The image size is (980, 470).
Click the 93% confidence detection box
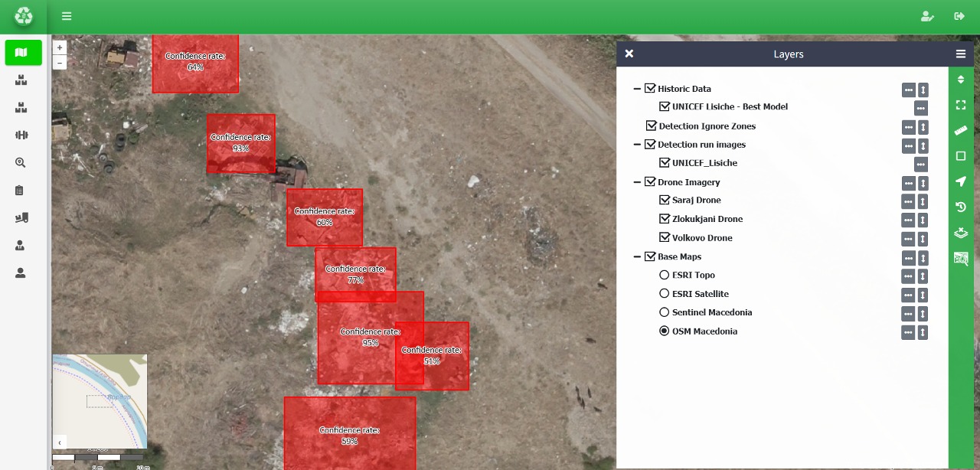[x=240, y=143]
